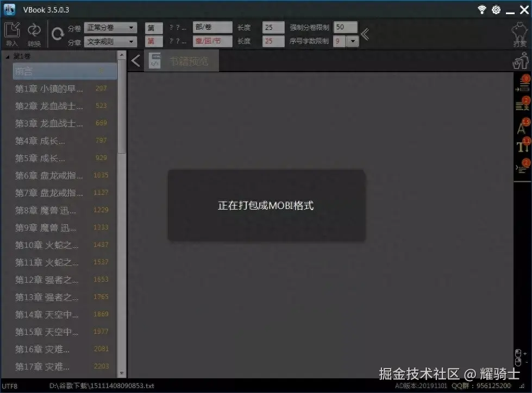Click the title size T icon
This screenshot has height=393, width=532.
point(523,145)
